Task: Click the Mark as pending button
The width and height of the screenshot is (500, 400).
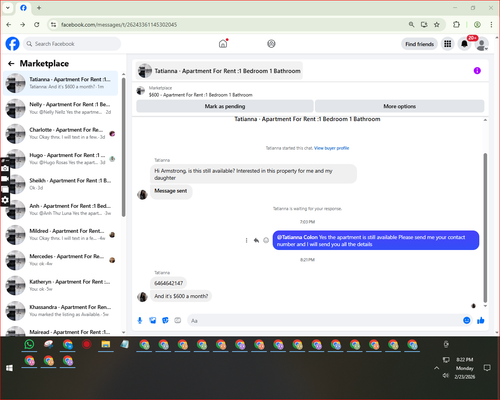Action: coord(225,106)
